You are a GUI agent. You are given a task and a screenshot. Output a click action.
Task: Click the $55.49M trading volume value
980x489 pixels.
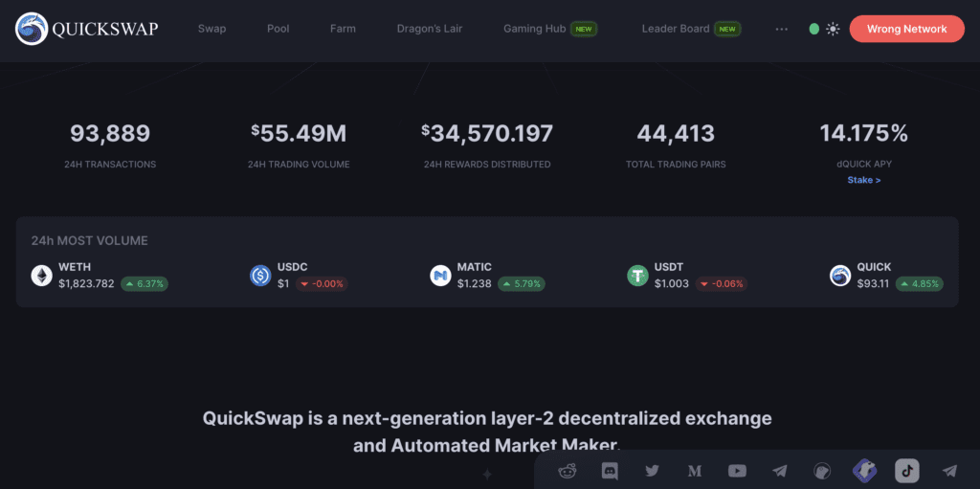tap(299, 133)
